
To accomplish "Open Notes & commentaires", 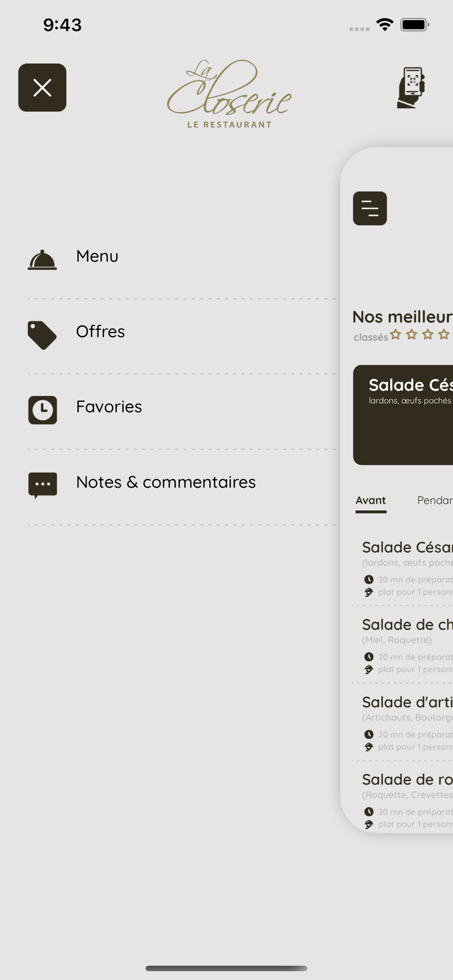I will (x=166, y=483).
